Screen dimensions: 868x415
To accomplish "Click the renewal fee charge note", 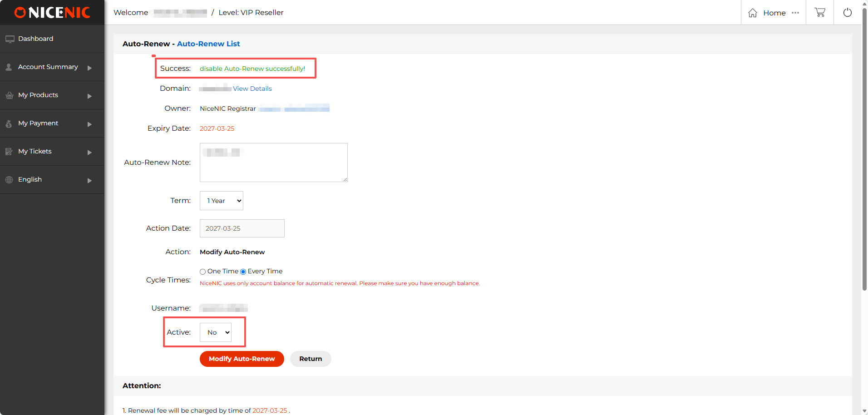I will pyautogui.click(x=206, y=410).
